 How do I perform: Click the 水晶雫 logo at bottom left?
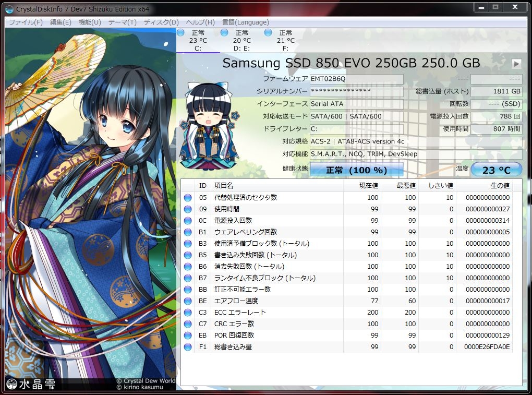pyautogui.click(x=31, y=384)
